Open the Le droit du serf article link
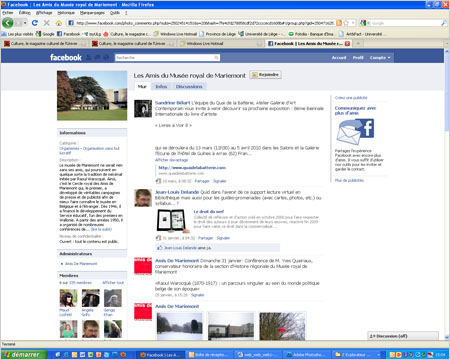This screenshot has width=450, height=360. pos(209,212)
